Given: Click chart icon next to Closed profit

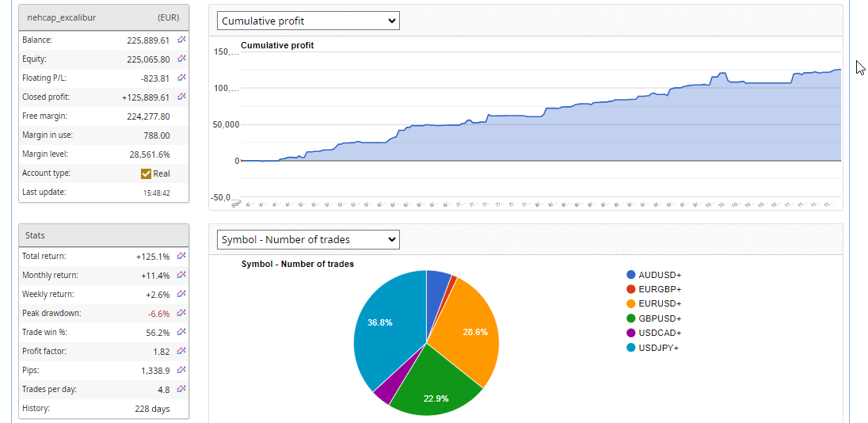Looking at the screenshot, I should [x=181, y=97].
